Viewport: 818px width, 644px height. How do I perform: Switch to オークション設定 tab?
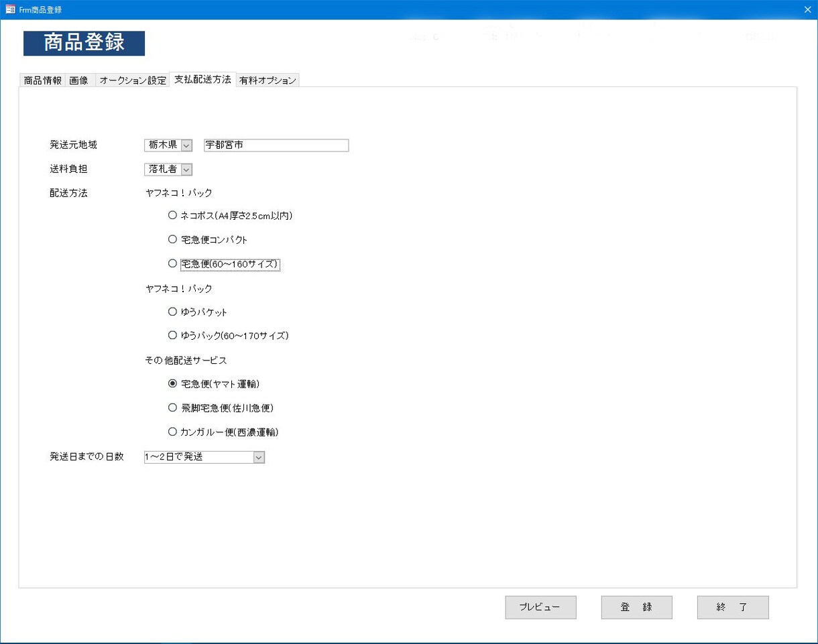click(133, 80)
